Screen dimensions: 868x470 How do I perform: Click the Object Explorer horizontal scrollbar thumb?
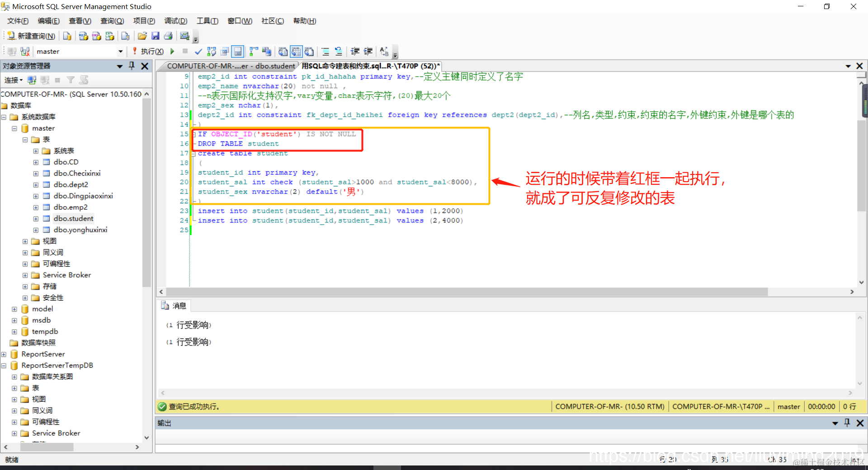(x=47, y=447)
